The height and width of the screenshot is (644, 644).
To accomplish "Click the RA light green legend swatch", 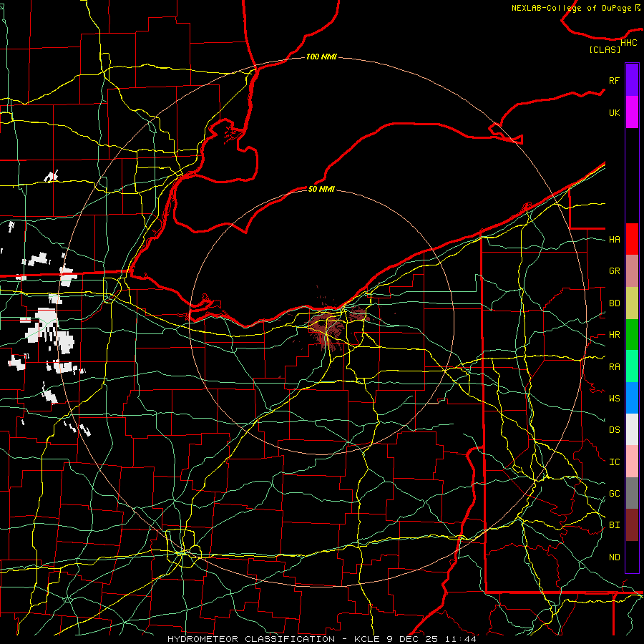I will coord(632,366).
